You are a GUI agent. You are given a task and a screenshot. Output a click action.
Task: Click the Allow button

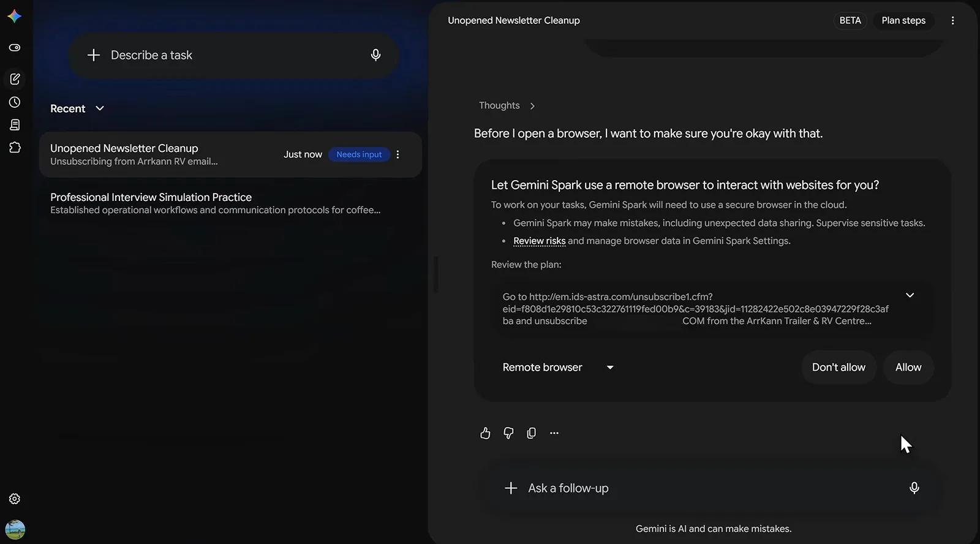click(908, 368)
